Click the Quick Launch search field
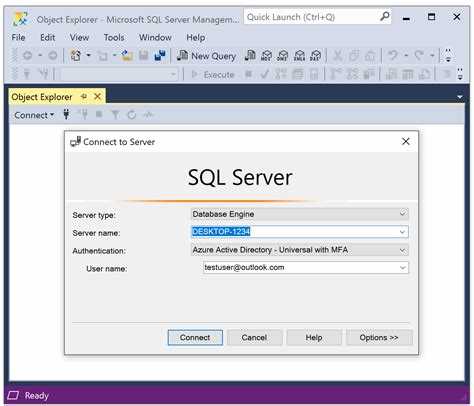474x406 pixels. tap(312, 17)
